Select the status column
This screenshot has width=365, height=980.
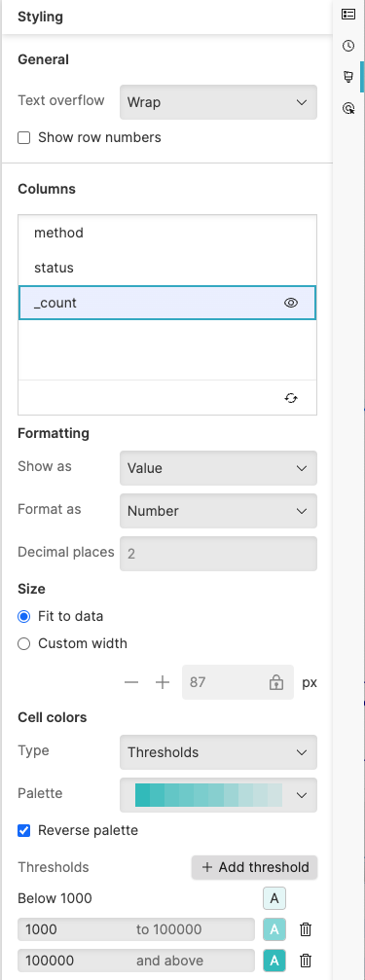click(x=166, y=269)
